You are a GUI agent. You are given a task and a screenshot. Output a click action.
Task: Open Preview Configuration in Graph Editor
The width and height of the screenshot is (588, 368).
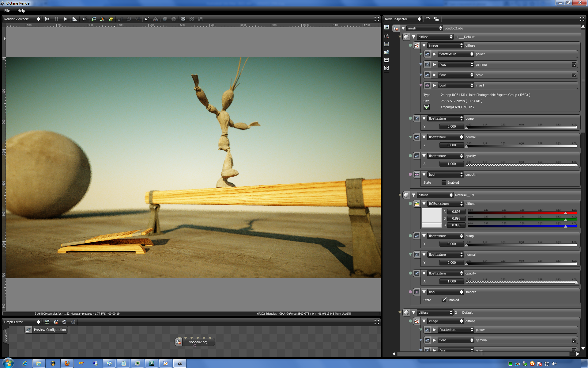[x=46, y=330]
